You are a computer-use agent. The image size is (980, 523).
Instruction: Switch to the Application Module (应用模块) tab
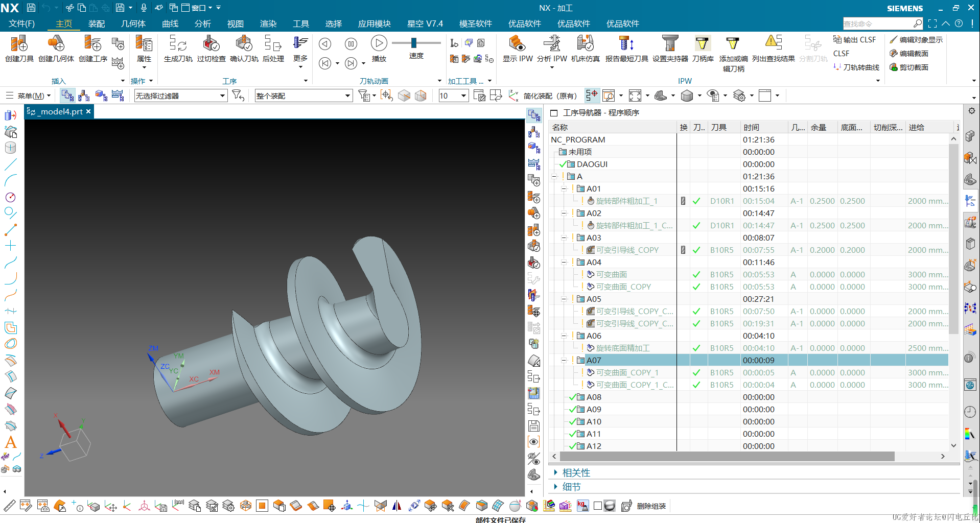point(375,23)
